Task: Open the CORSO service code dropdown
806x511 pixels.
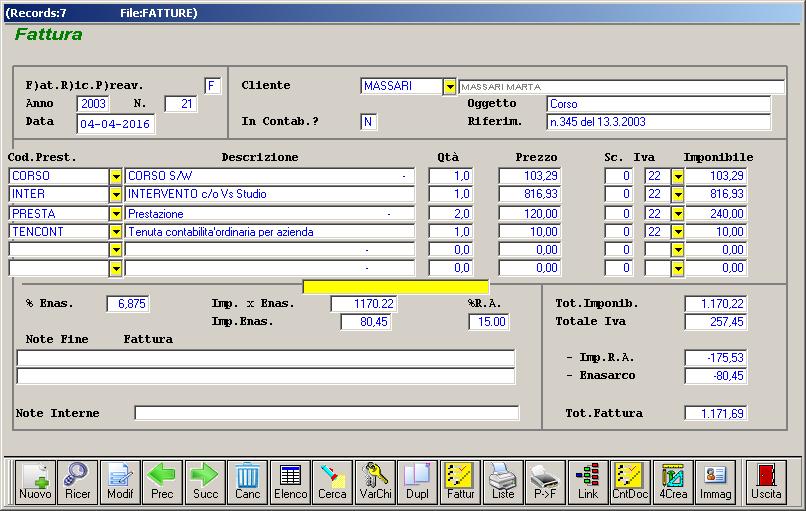Action: coord(116,176)
